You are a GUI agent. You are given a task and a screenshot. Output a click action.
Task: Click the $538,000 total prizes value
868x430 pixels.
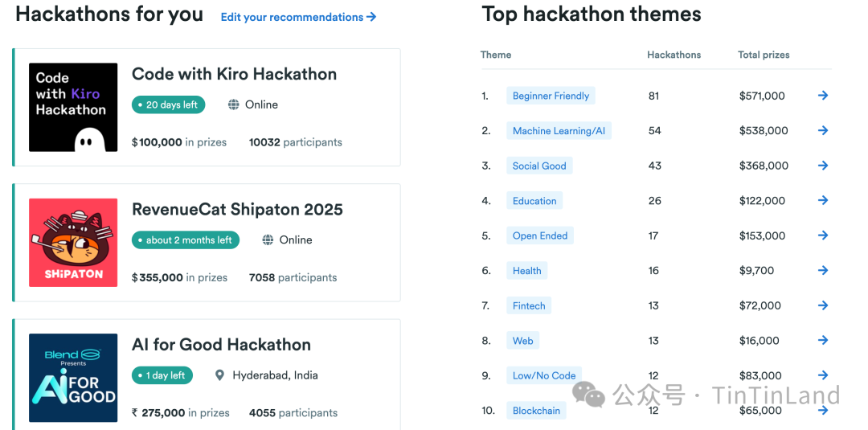[x=764, y=130]
